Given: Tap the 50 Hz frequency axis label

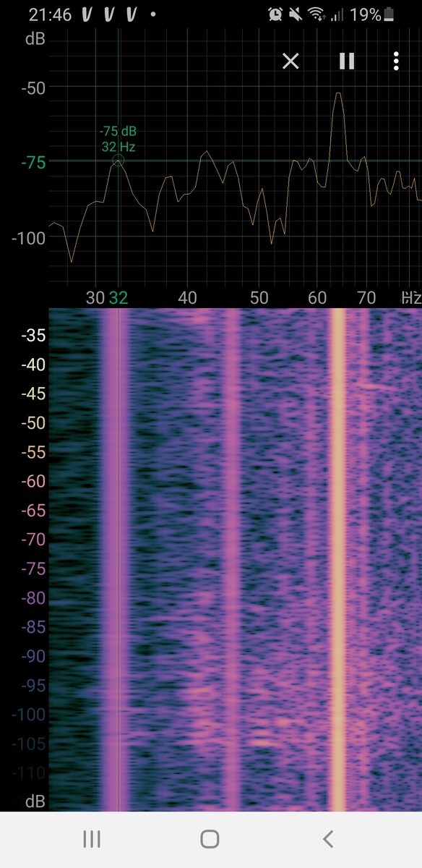Looking at the screenshot, I should 259,297.
